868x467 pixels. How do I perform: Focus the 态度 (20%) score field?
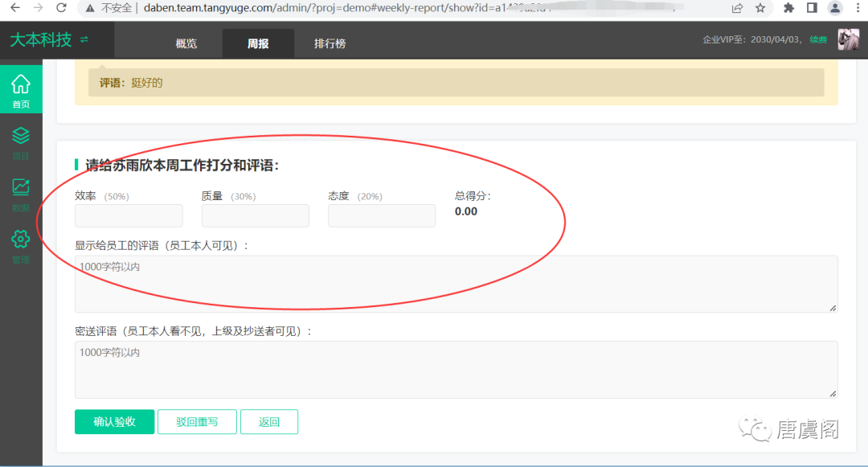pos(382,215)
